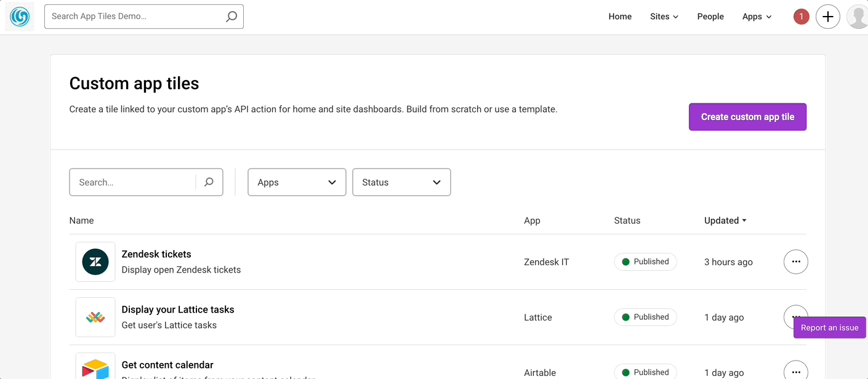
Task: Open the Status filter dropdown
Action: point(401,182)
